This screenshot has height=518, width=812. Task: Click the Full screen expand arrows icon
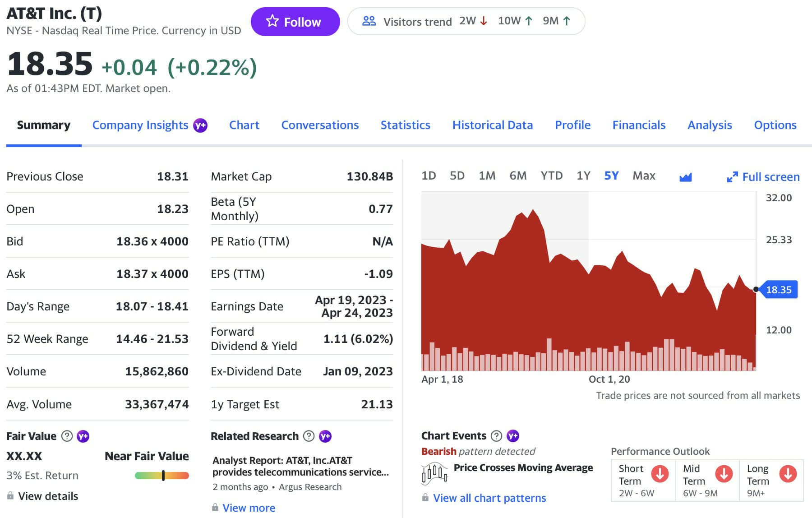click(732, 176)
